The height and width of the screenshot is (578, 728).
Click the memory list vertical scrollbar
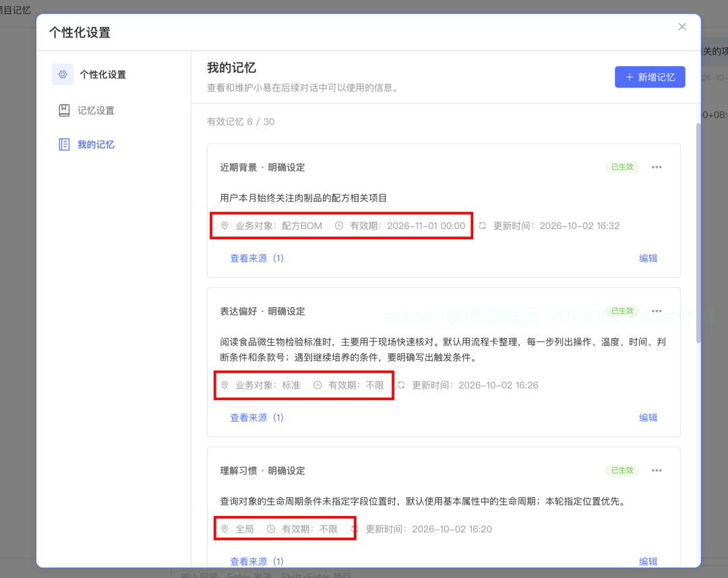698,233
